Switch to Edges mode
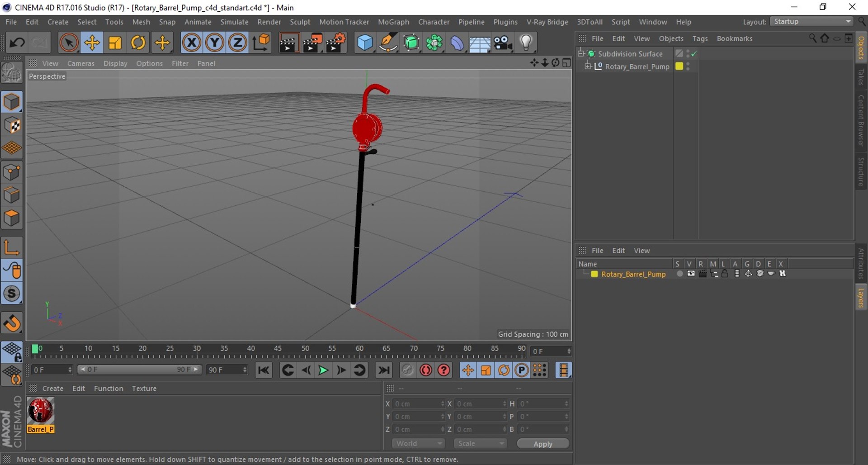Viewport: 868px width, 465px height. [12, 195]
